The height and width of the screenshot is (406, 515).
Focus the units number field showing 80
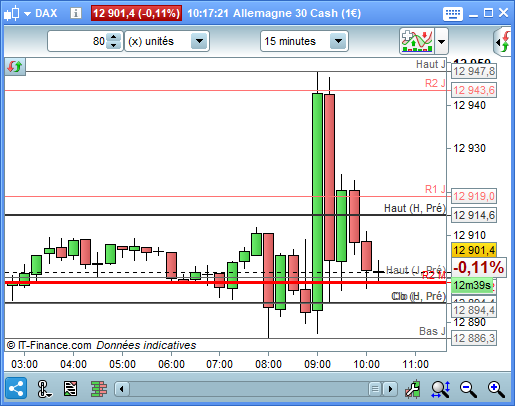coord(77,41)
